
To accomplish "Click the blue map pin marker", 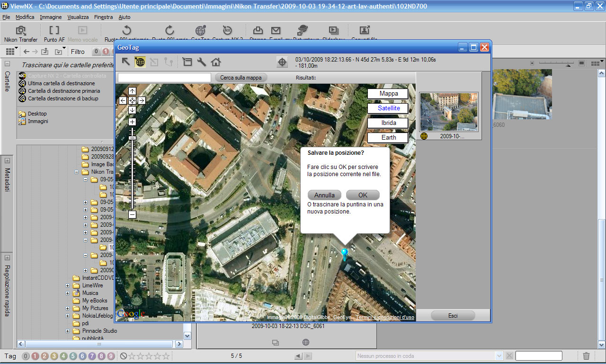I will (345, 254).
